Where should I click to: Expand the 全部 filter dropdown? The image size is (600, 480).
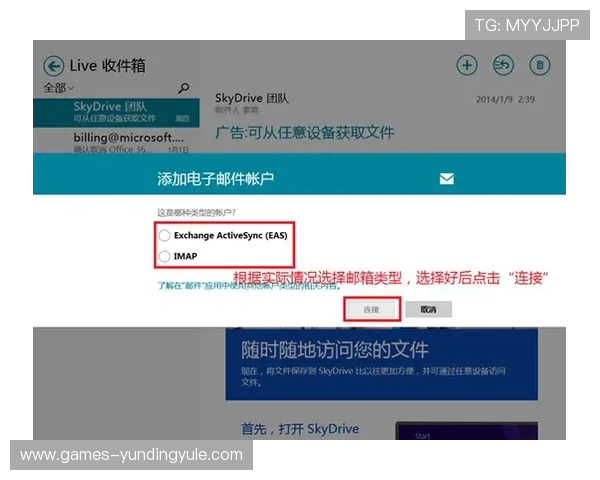[58, 88]
